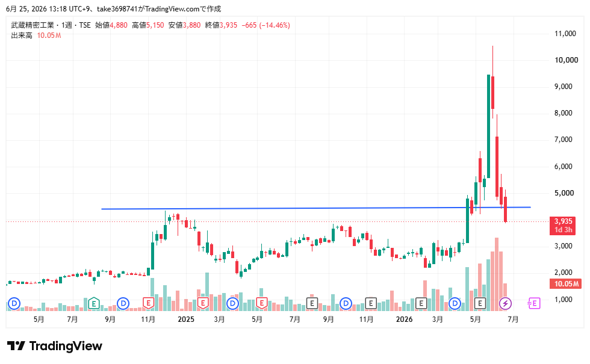
Task: Select the blue horizontal resistance line
Action: pyautogui.click(x=316, y=208)
